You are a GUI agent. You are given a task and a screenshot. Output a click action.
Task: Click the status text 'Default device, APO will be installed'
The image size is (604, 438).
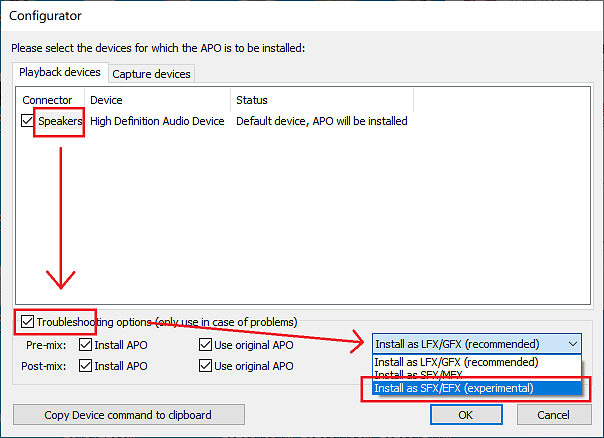[322, 122]
